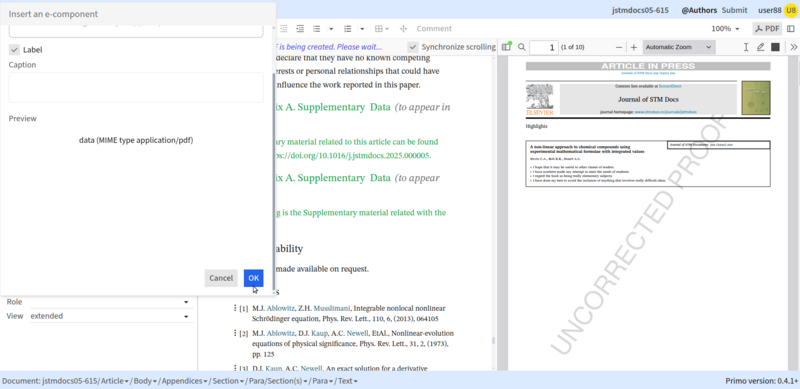Open the Role dropdown
Screen dimensions: 800x389
(x=112, y=302)
